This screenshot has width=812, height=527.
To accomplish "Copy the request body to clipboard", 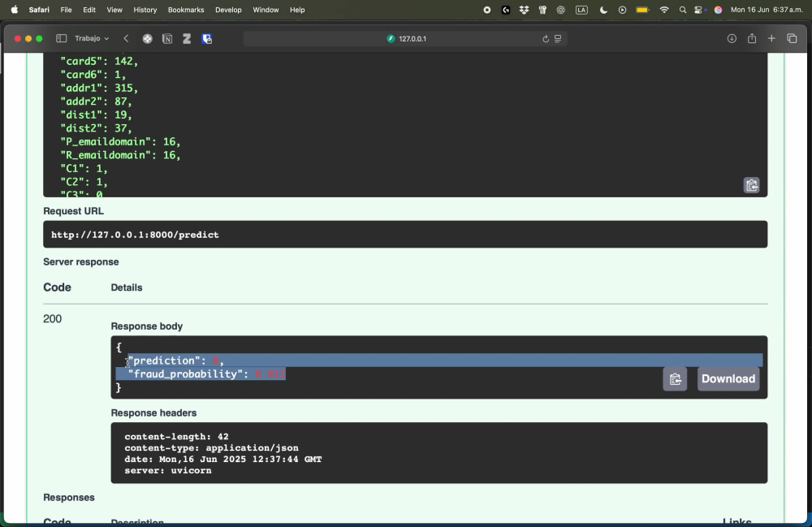I will 751,185.
